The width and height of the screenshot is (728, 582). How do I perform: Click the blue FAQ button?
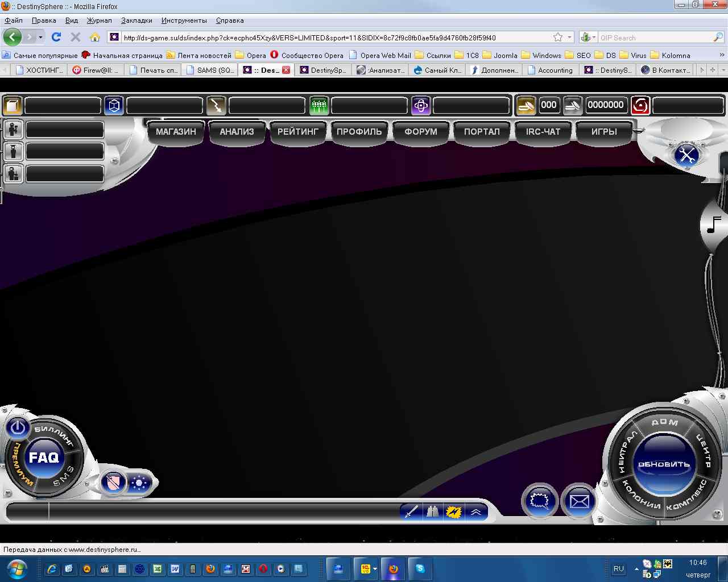[x=44, y=458]
